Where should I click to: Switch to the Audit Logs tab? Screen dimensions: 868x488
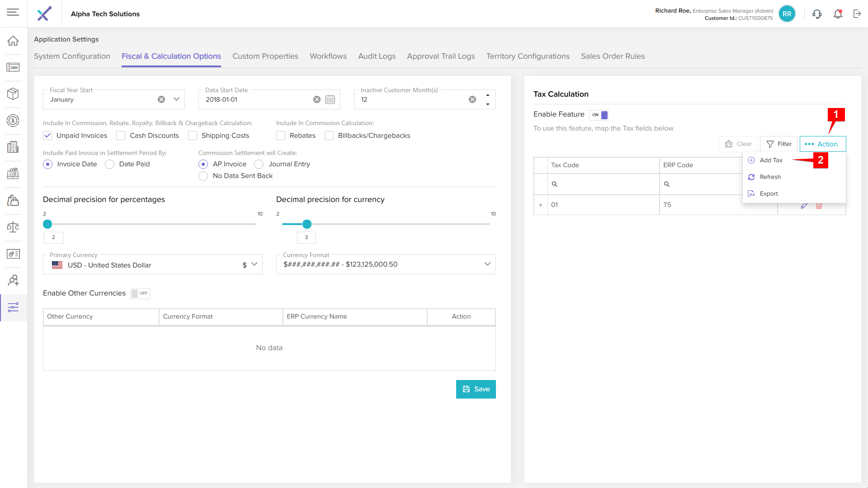coord(377,56)
